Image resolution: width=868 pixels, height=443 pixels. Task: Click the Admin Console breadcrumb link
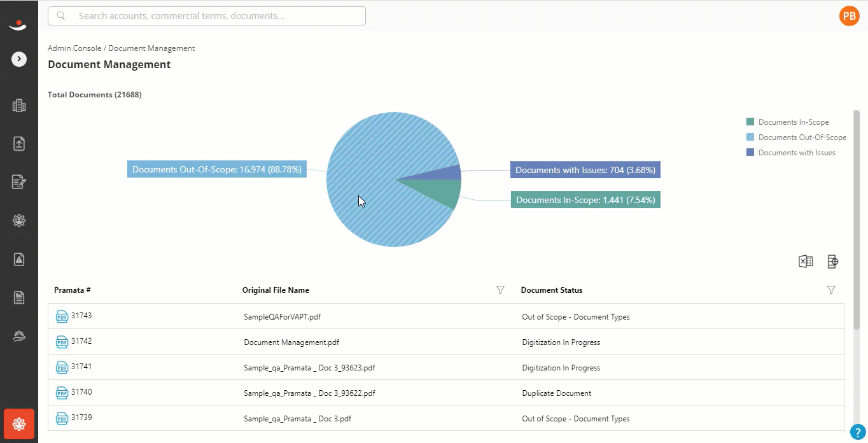pyautogui.click(x=74, y=48)
